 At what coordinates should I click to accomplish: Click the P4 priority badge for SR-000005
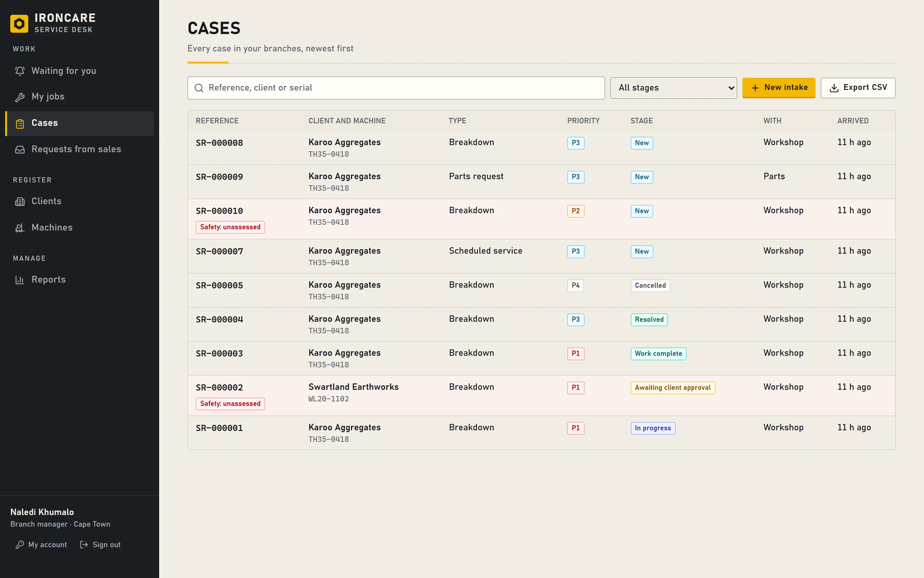pyautogui.click(x=575, y=285)
